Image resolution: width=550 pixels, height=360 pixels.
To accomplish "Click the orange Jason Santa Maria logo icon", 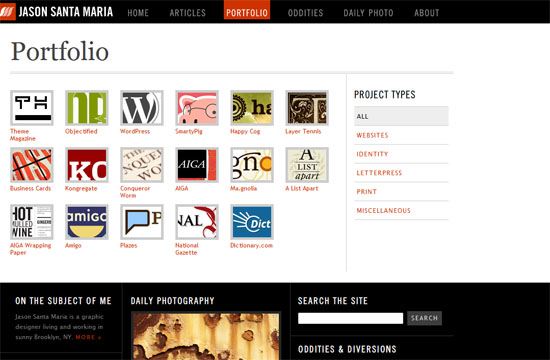I will click(x=7, y=12).
